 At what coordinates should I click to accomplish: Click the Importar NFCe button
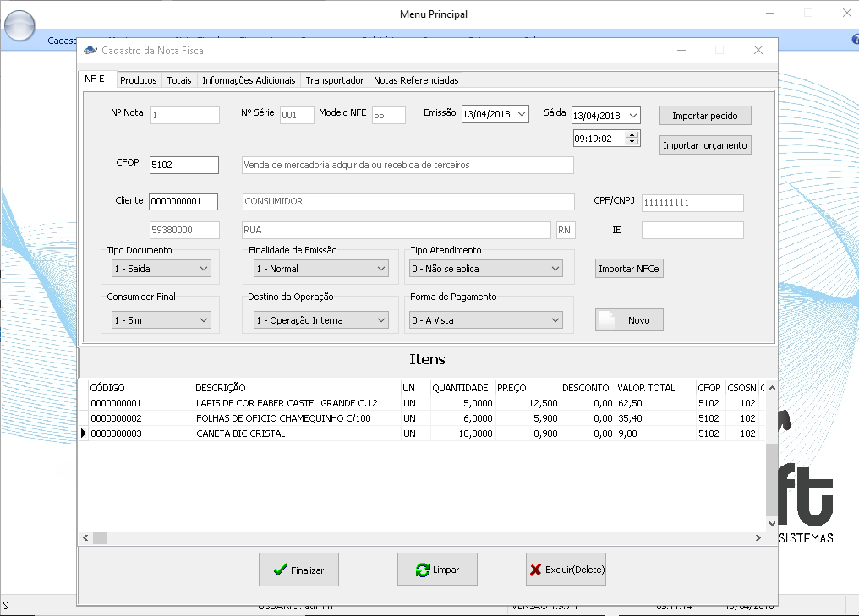[x=629, y=269]
